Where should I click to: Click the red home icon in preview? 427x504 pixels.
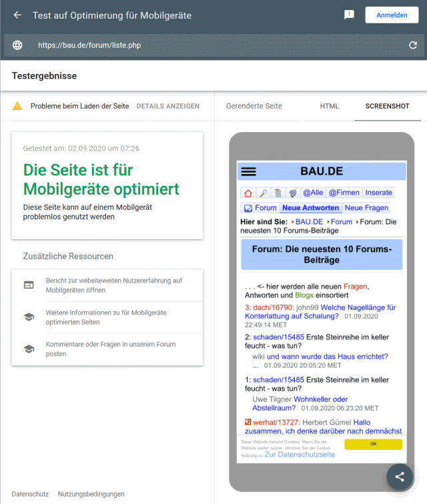coord(248,193)
